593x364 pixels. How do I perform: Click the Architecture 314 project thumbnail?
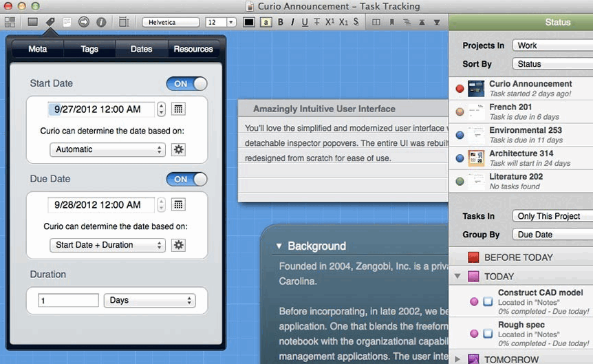click(x=476, y=158)
